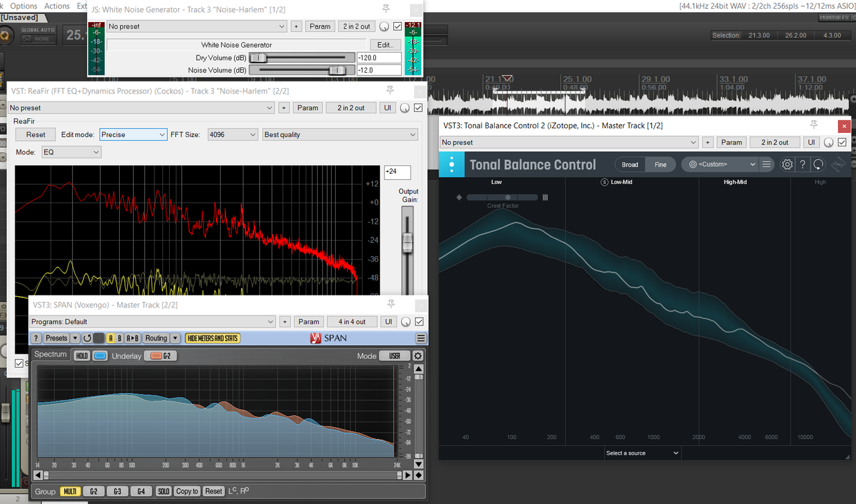Image resolution: width=856 pixels, height=504 pixels.
Task: Click the wet/dry knob in Tonal Balance Control header
Action: tap(829, 142)
